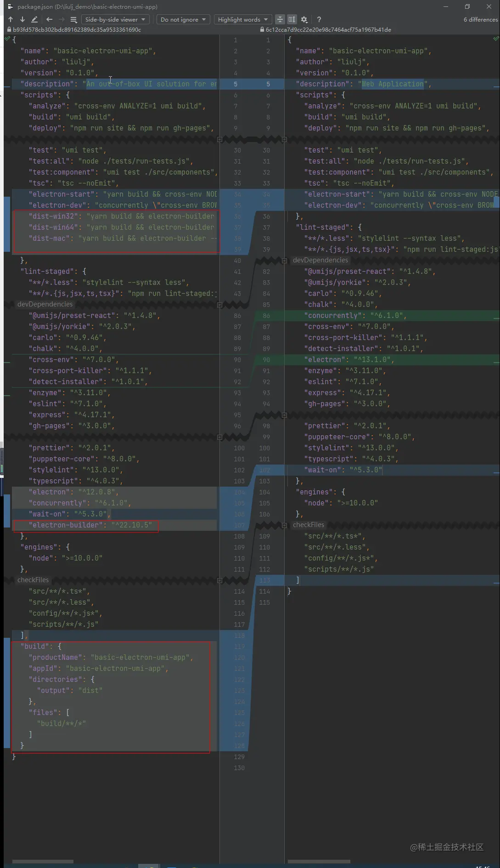This screenshot has width=500, height=868.
Task: Click right description "Web Application"
Action: [x=393, y=84]
